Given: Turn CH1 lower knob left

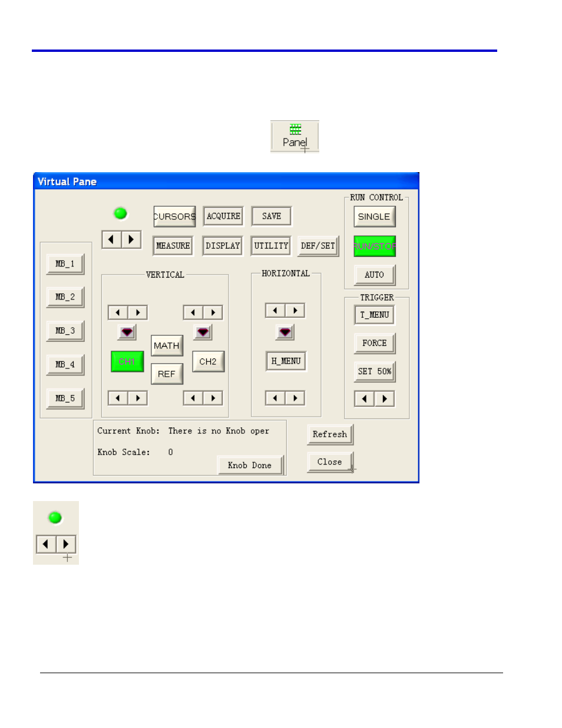Looking at the screenshot, I should point(118,398).
